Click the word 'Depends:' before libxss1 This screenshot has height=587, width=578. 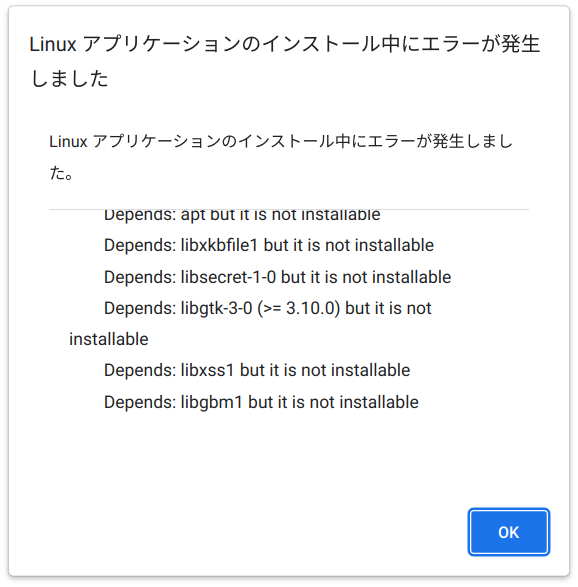coord(140,371)
